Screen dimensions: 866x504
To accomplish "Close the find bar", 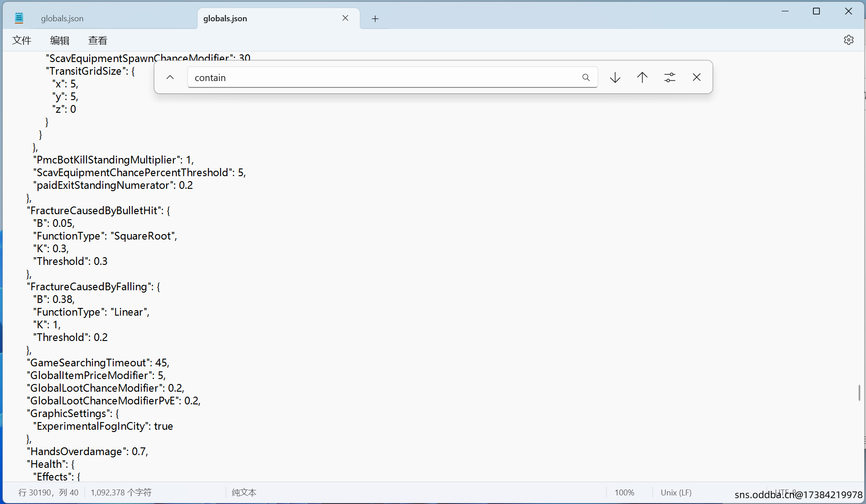I will tap(697, 77).
